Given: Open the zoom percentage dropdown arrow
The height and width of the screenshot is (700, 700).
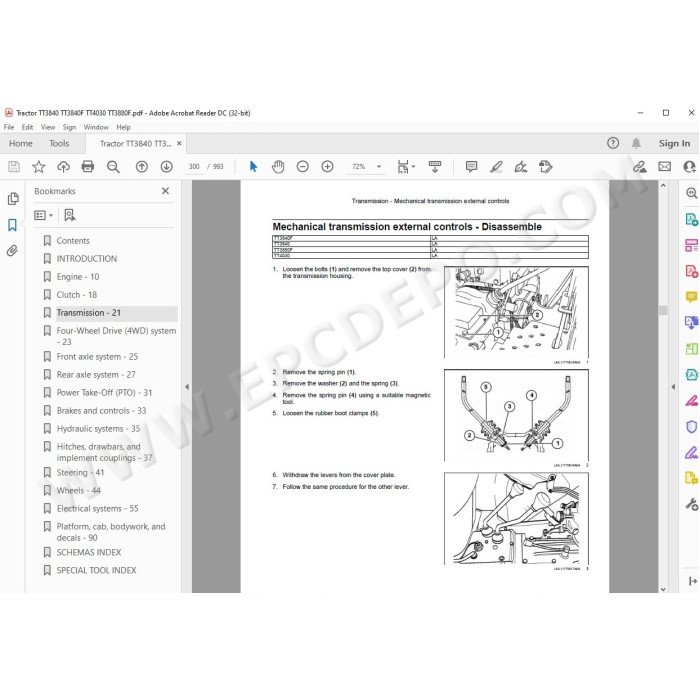Looking at the screenshot, I should pos(379,167).
